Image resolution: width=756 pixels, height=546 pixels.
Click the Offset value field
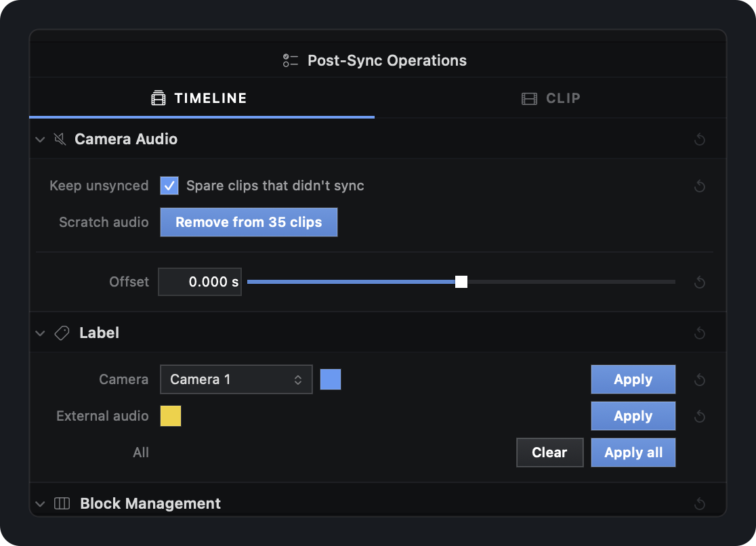(x=200, y=282)
